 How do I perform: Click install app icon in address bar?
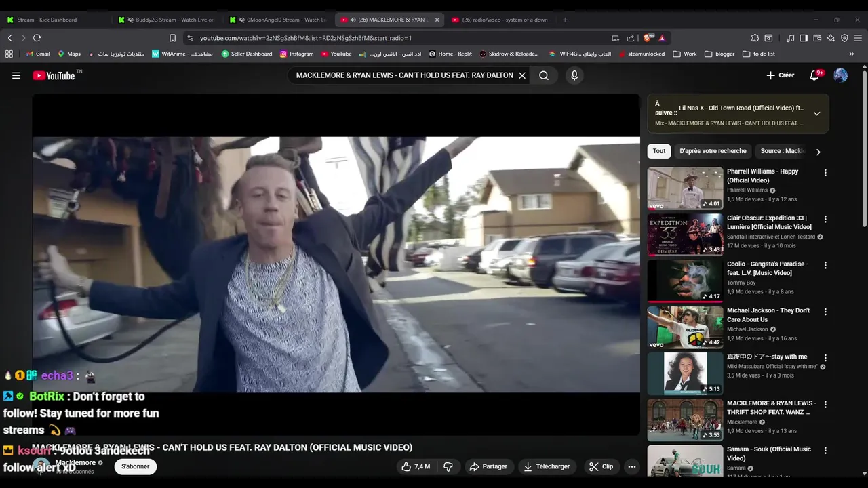coord(615,38)
